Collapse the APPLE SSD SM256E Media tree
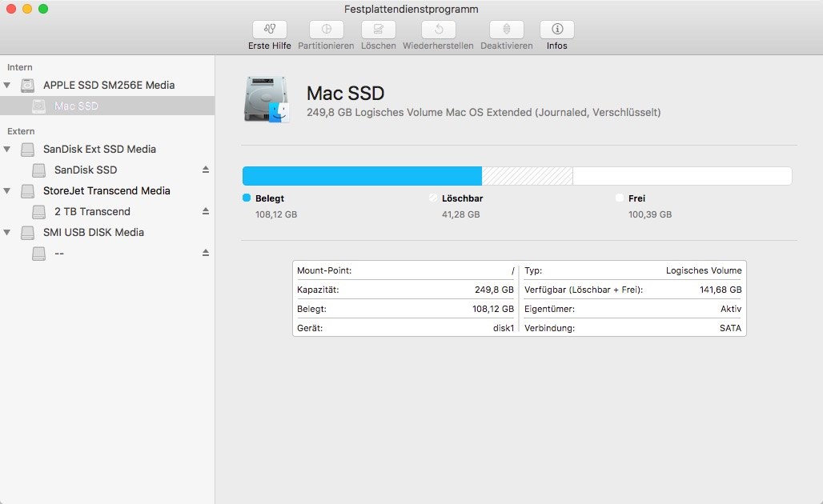The image size is (823, 504). coord(7,85)
